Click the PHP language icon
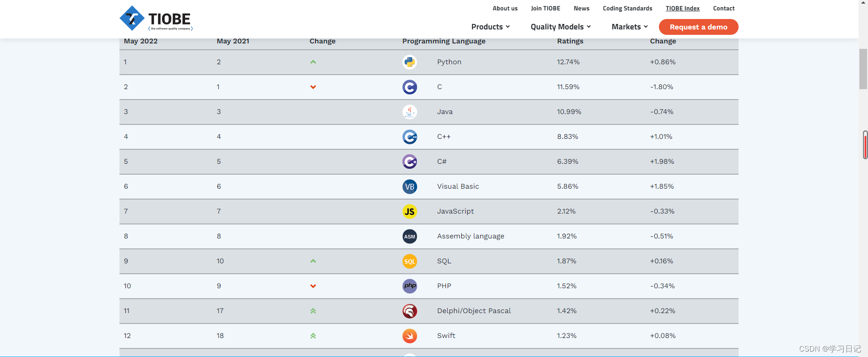This screenshot has height=357, width=868. (410, 286)
